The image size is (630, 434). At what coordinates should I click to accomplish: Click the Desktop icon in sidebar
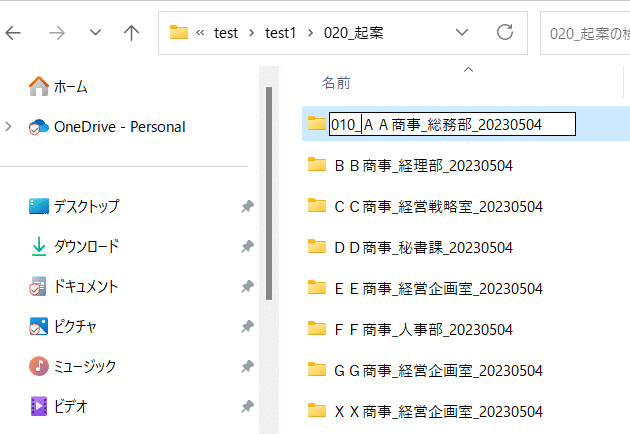(x=39, y=206)
